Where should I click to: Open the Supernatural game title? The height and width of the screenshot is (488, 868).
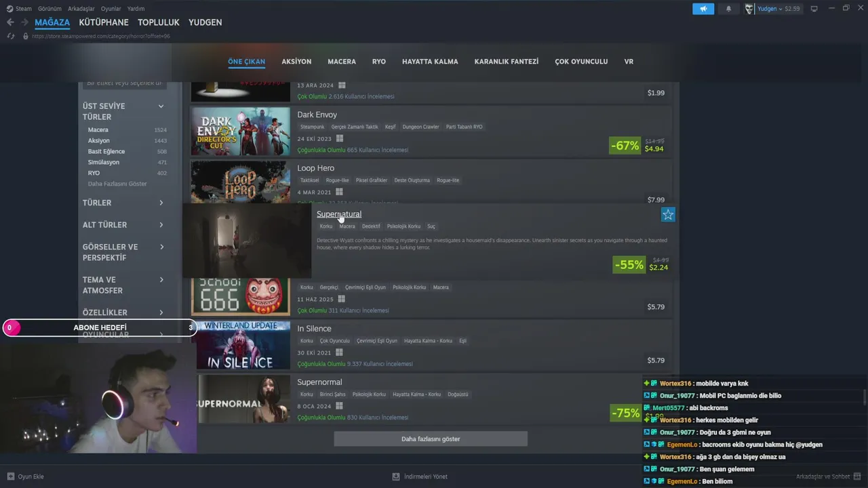pos(339,214)
